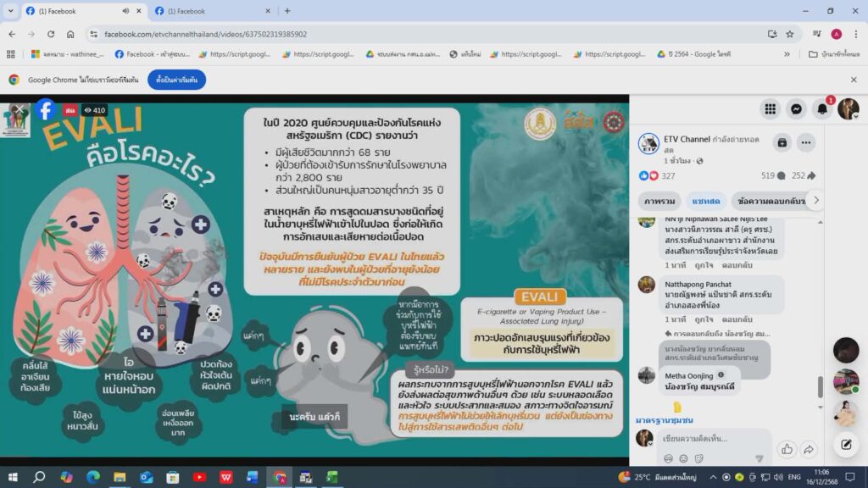
Task: Open the มาตรฐานชุมชน link
Action: click(x=665, y=420)
